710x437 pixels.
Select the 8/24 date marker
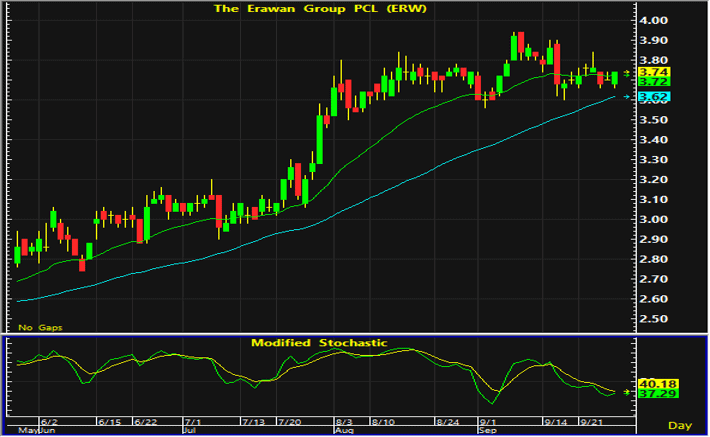tap(447, 422)
